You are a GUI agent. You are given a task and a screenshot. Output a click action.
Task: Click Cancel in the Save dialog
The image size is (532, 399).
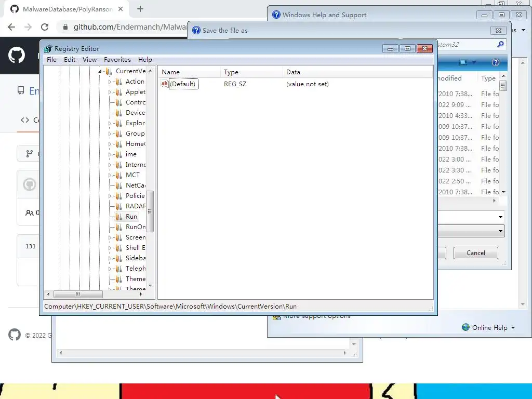click(476, 253)
